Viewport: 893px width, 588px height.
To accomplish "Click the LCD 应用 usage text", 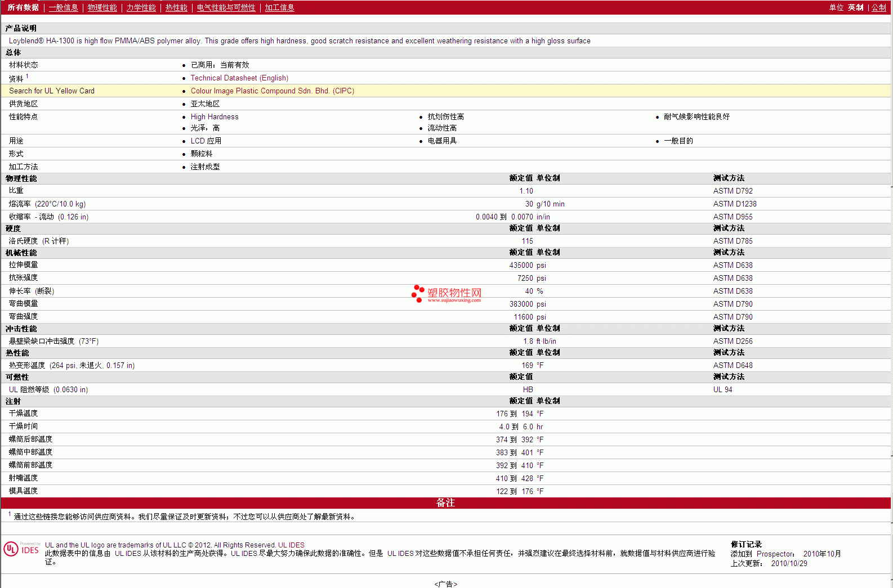I will click(206, 141).
